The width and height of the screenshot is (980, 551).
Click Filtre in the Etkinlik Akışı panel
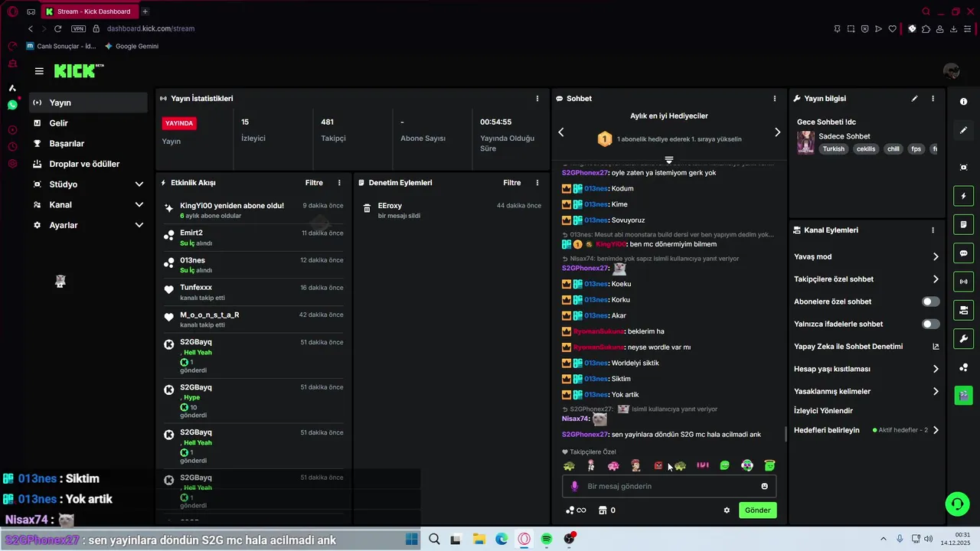[314, 183]
